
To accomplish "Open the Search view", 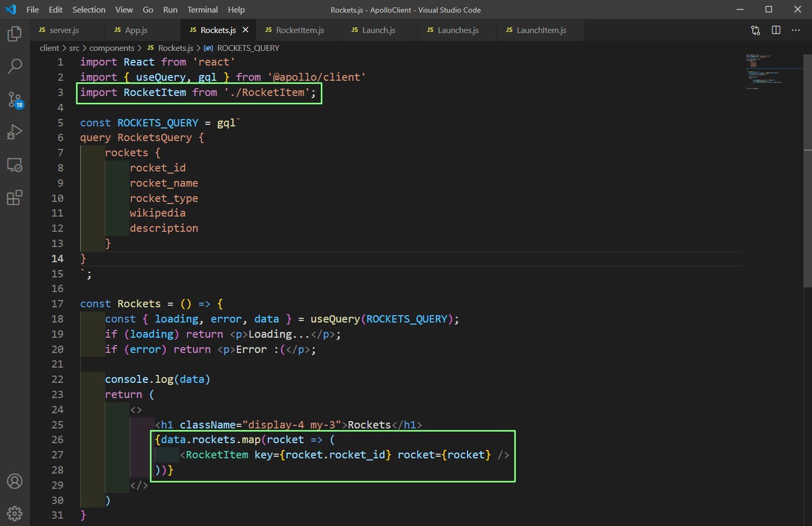I will (15, 67).
